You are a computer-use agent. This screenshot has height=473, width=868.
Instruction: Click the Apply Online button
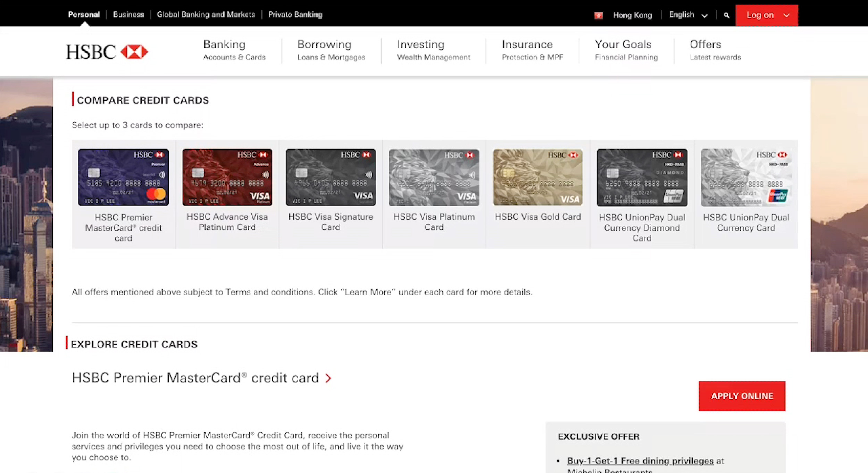click(x=742, y=396)
